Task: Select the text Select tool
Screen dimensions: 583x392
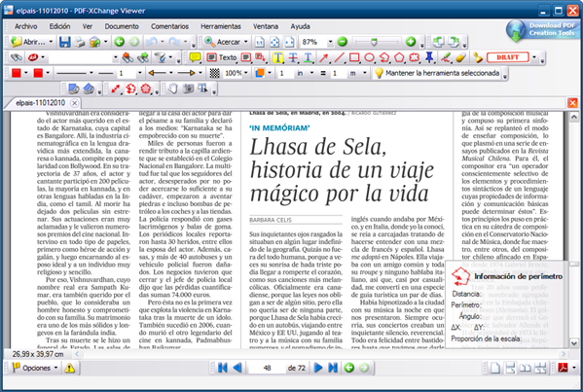Action: pos(203,89)
